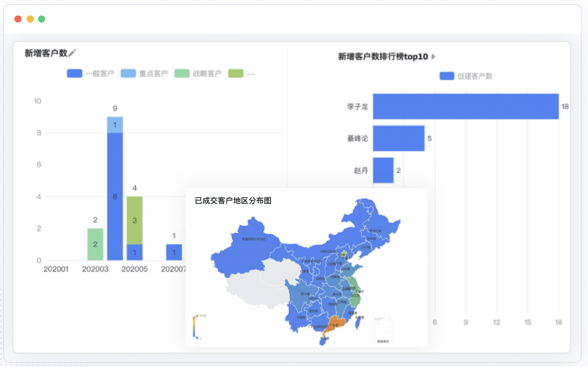This screenshot has height=367, width=588.
Task: Click the green maximize window button
Action: 42,19
